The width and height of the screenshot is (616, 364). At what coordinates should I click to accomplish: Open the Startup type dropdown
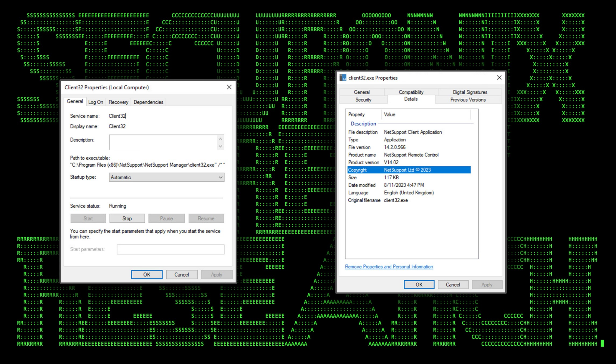coord(166,177)
